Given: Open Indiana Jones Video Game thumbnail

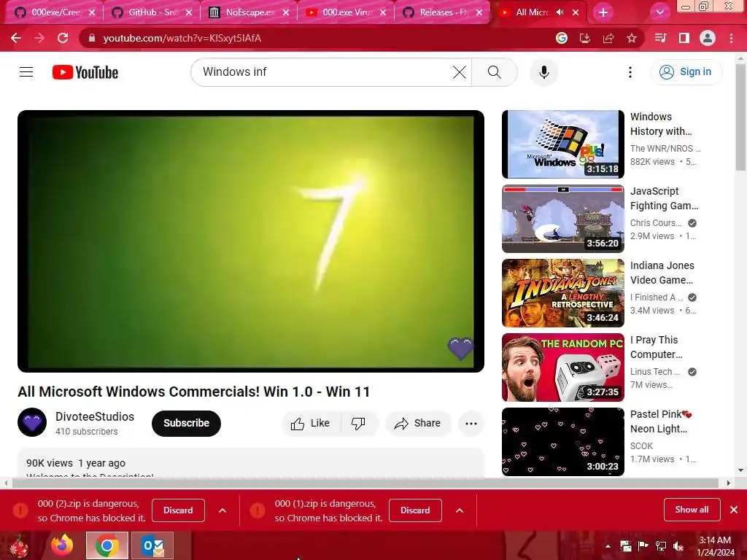Looking at the screenshot, I should pyautogui.click(x=562, y=293).
